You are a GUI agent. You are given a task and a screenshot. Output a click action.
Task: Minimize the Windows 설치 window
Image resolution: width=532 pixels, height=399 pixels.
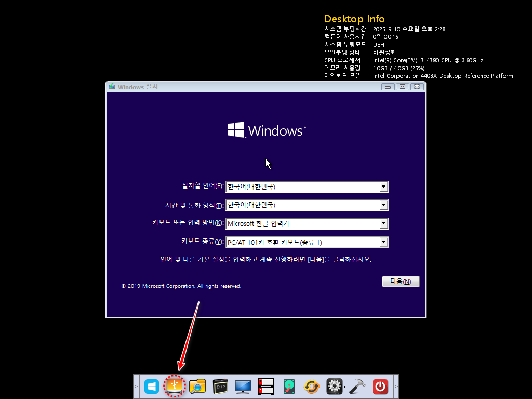point(388,87)
